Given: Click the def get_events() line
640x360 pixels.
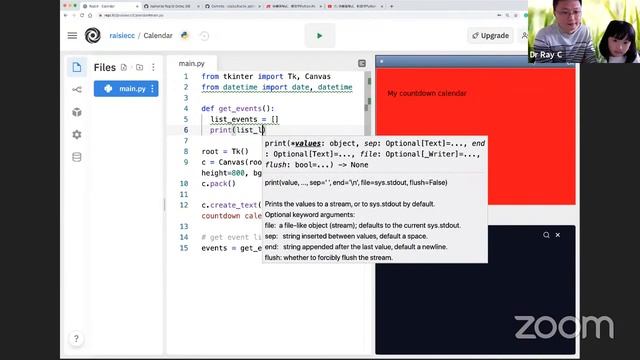Looking at the screenshot, I should pyautogui.click(x=238, y=109).
